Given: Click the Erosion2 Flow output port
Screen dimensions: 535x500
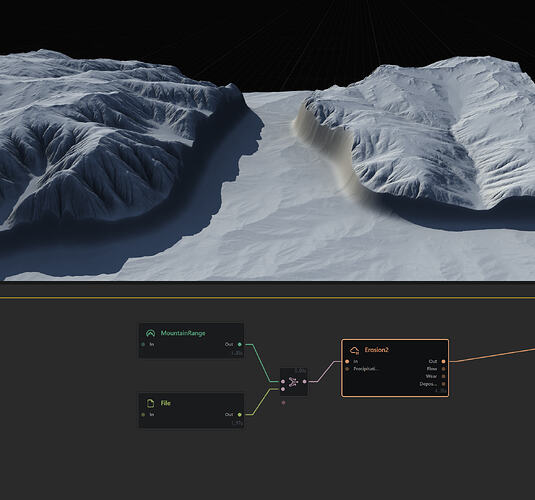Looking at the screenshot, I should pos(443,369).
